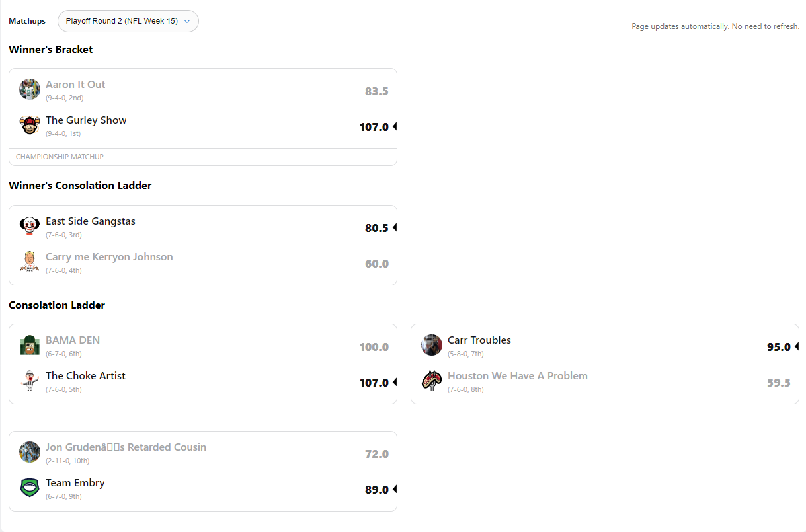Click BAMA DEN team avatar
This screenshot has width=806, height=532.
[30, 345]
